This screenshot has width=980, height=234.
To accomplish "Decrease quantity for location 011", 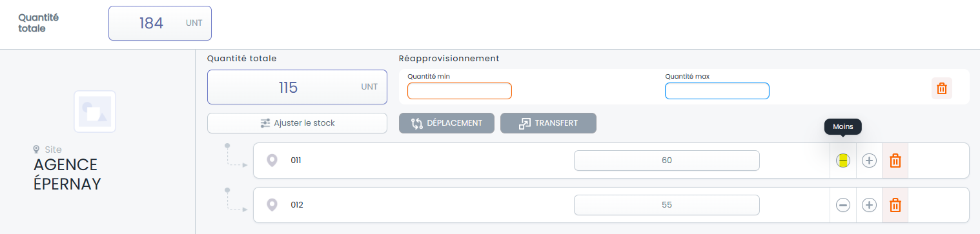I will [x=842, y=161].
